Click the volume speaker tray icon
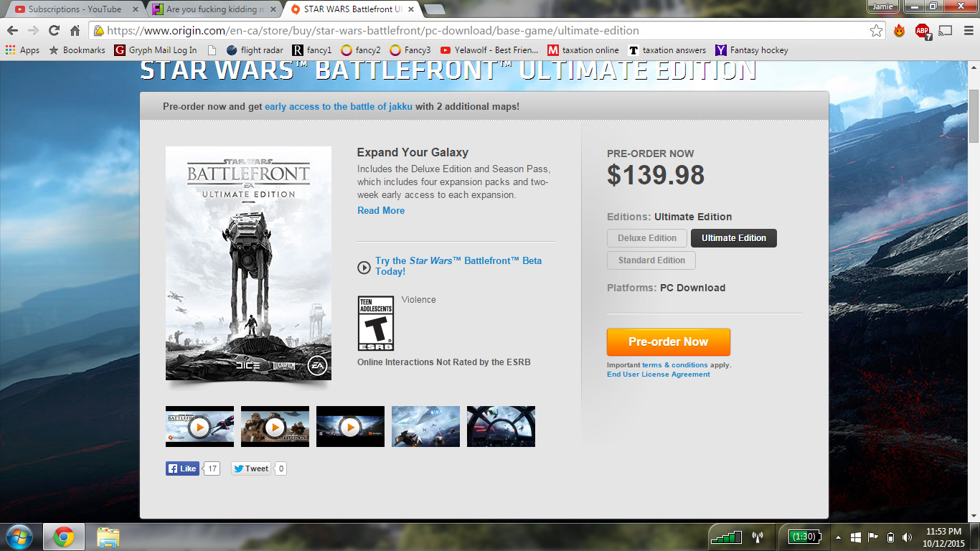The image size is (980, 551). pos(908,537)
